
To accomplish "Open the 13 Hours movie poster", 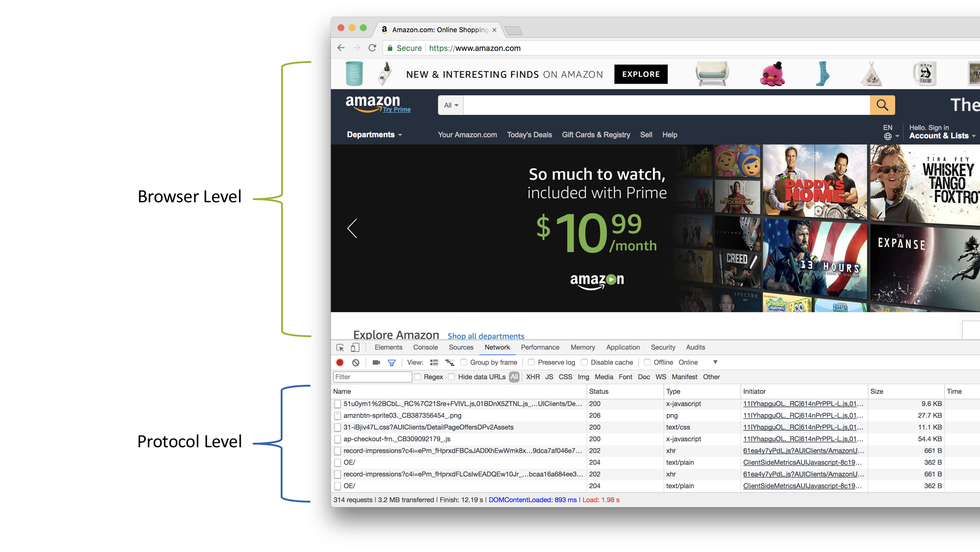I will coord(815,259).
